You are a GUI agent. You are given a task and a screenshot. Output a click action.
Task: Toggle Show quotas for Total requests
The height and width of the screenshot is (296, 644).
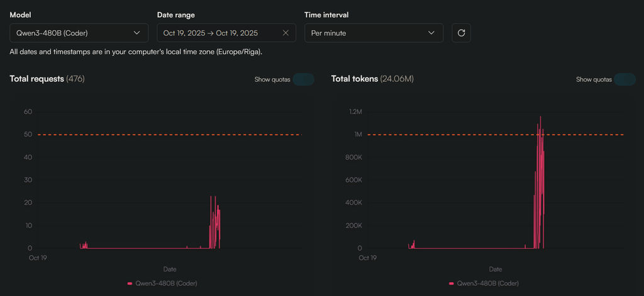[303, 79]
